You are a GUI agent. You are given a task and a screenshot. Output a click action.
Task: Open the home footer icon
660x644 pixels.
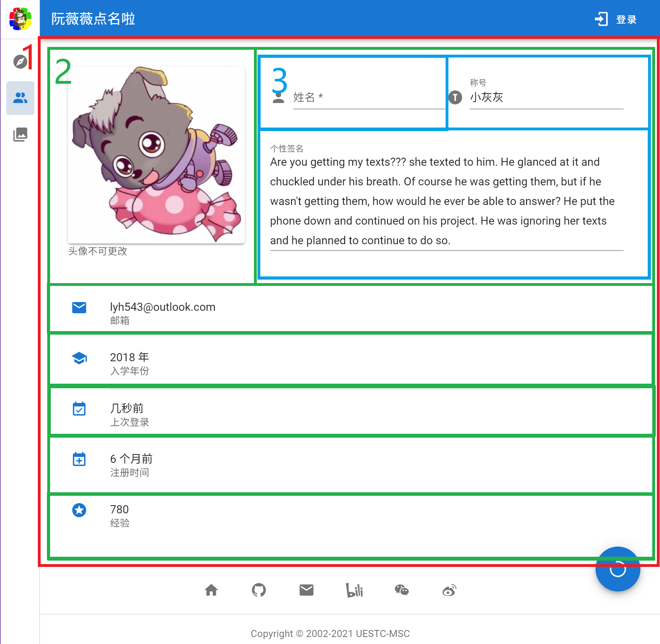pos(211,590)
